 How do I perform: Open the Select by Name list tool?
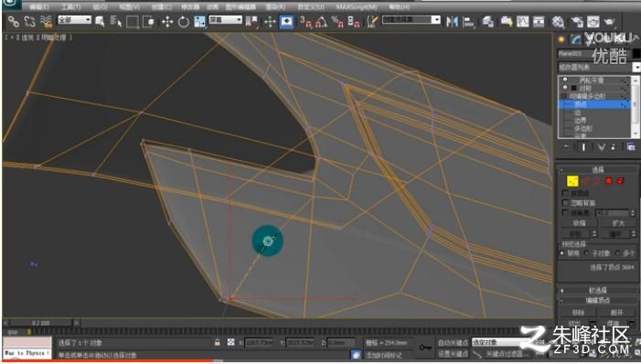116,22
